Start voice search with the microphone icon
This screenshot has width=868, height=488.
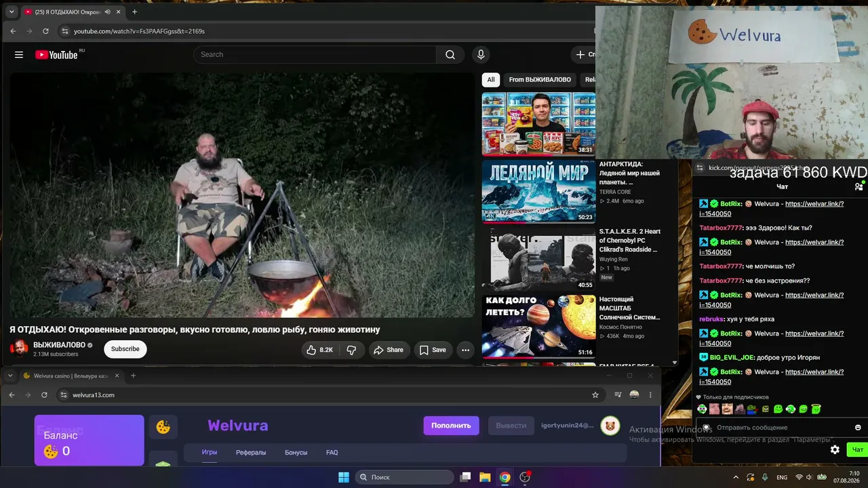pos(481,55)
